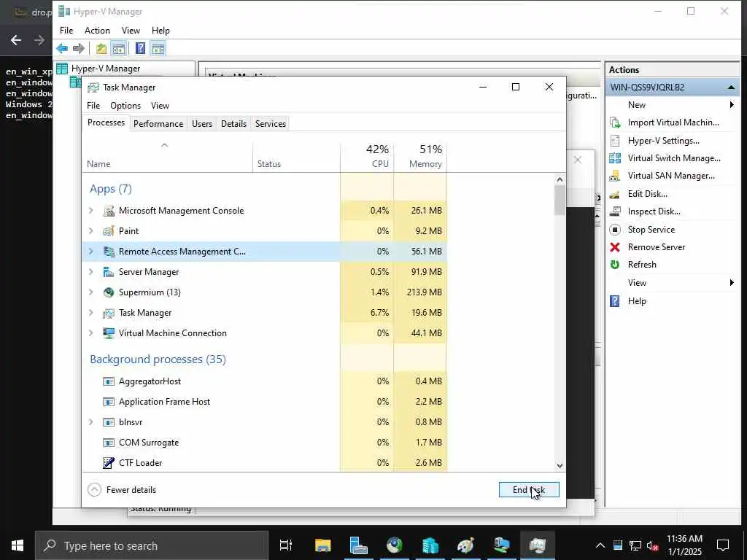Viewport: 747px width, 560px height.
Task: Switch to the Services tab
Action: [270, 124]
